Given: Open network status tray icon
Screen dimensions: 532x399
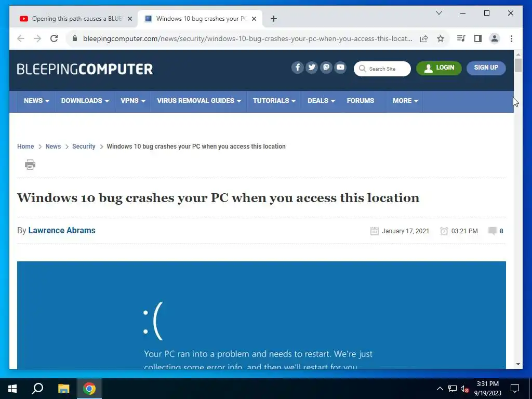Looking at the screenshot, I should tap(453, 389).
